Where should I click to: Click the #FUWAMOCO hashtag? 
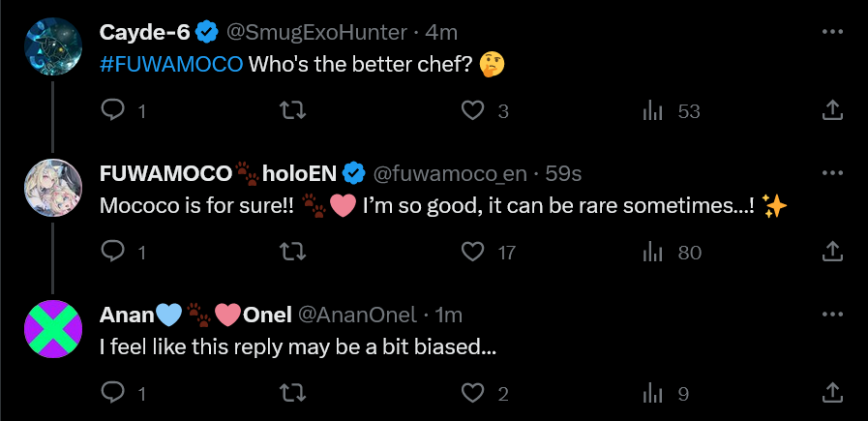(170, 66)
